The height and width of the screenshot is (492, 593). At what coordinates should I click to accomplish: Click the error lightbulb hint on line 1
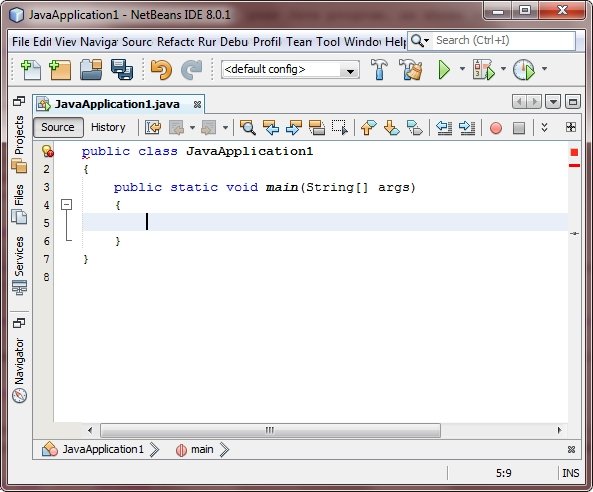coord(48,151)
